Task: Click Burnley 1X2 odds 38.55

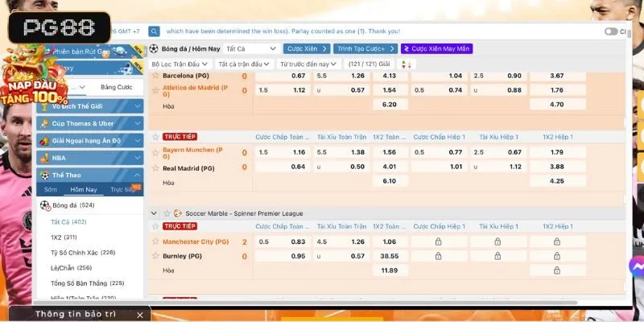Action: click(390, 256)
